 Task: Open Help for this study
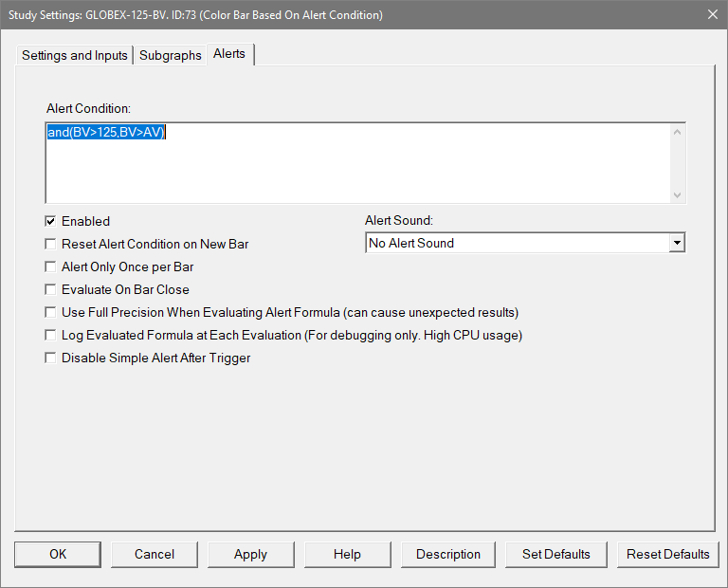(347, 554)
